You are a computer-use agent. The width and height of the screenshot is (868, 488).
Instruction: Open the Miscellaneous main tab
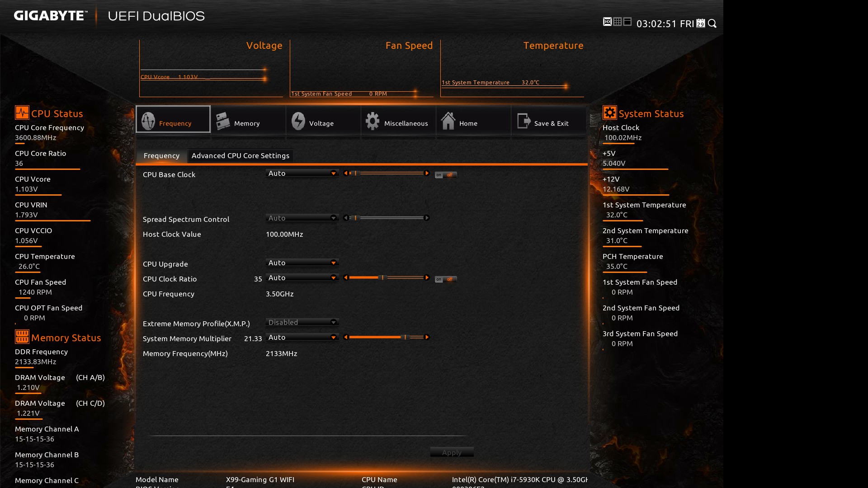click(x=398, y=120)
